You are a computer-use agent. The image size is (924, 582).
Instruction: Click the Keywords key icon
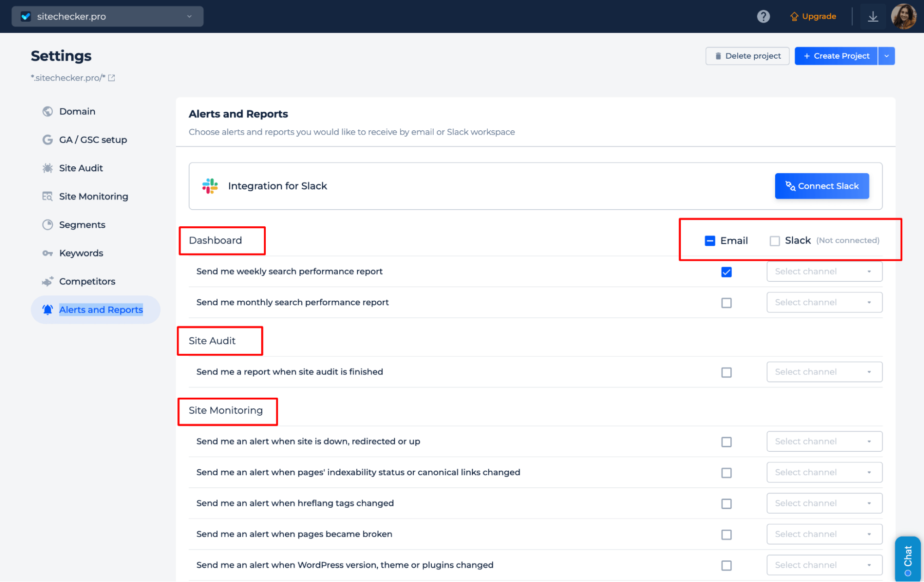(x=48, y=253)
